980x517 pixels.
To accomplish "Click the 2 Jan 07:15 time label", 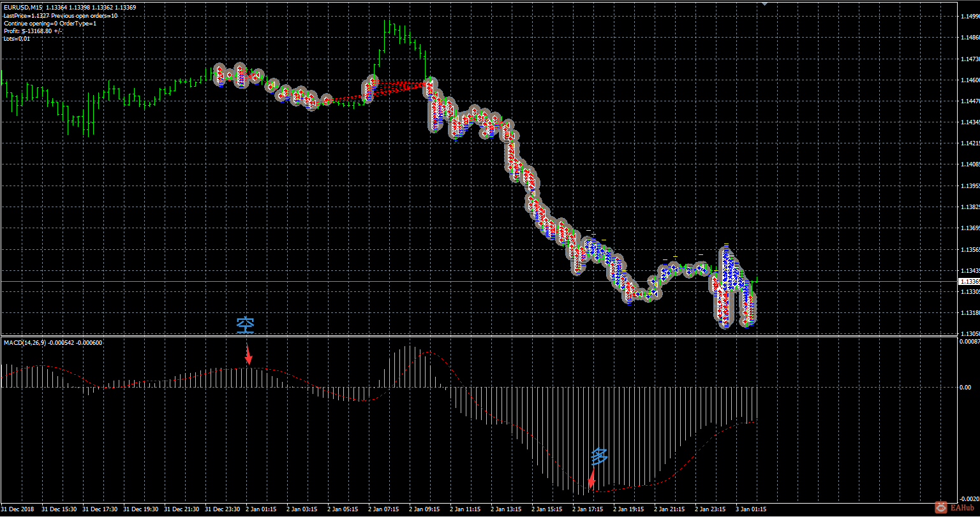I will [x=384, y=509].
